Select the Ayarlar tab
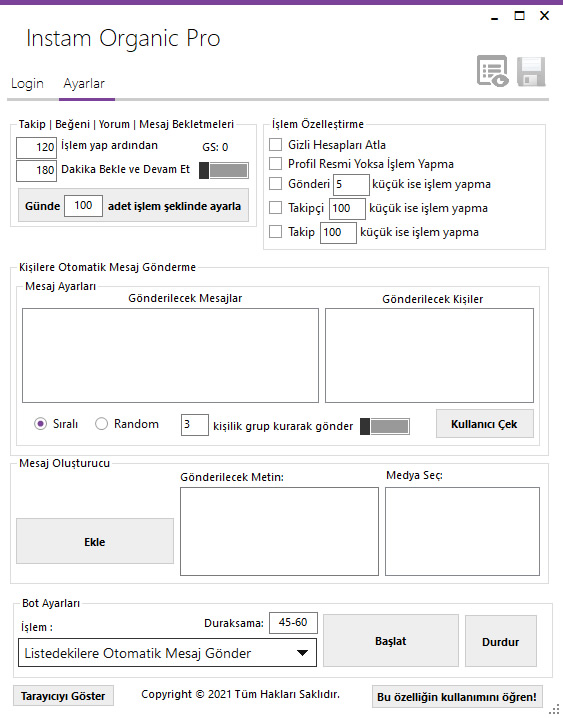 84,84
